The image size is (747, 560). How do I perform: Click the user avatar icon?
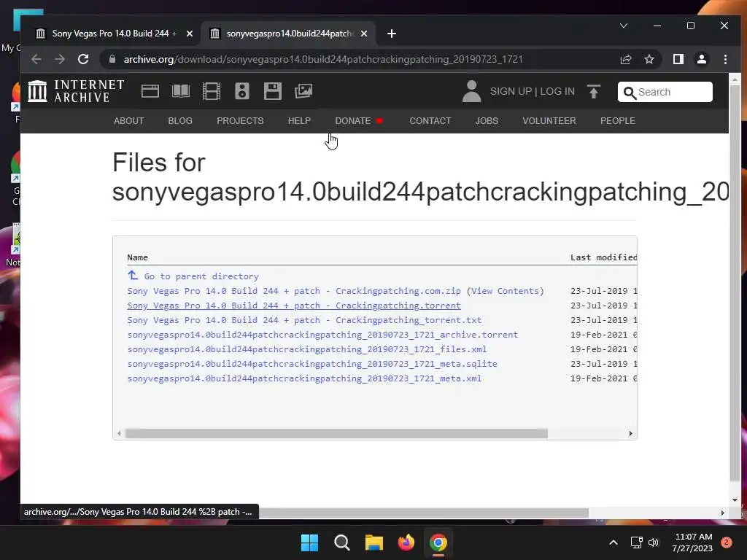(x=472, y=91)
